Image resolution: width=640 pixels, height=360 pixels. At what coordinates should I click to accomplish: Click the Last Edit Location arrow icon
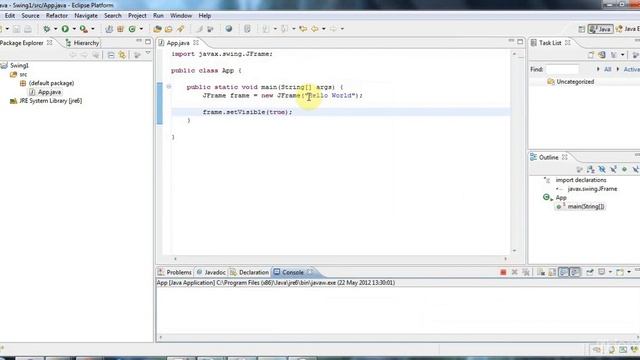[303, 29]
